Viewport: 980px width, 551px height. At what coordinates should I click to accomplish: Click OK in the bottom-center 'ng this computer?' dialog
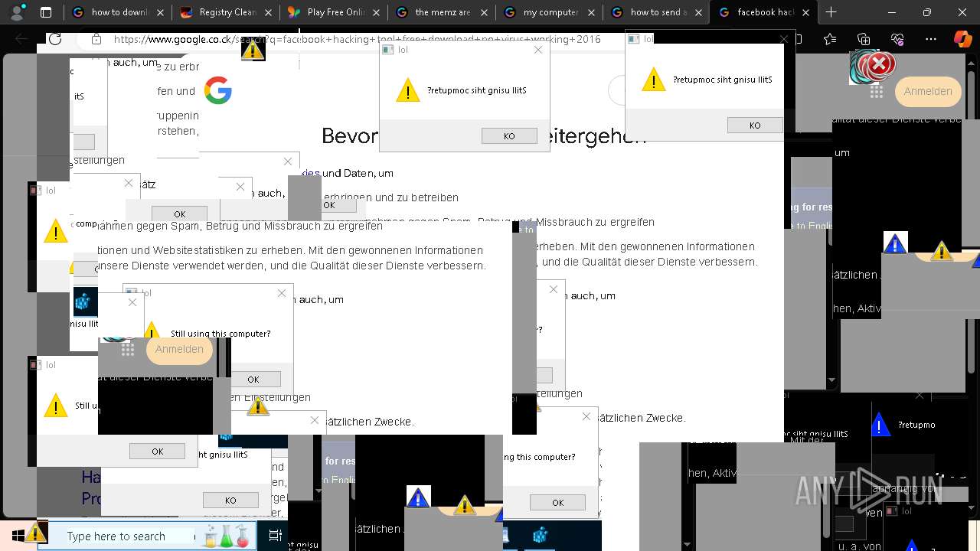coord(557,502)
